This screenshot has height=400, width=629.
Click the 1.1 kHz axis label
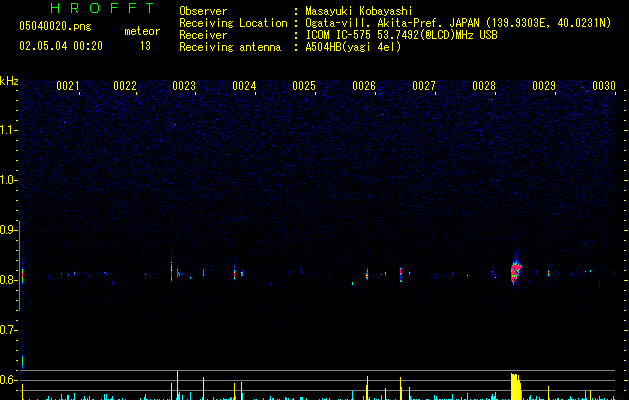8,130
